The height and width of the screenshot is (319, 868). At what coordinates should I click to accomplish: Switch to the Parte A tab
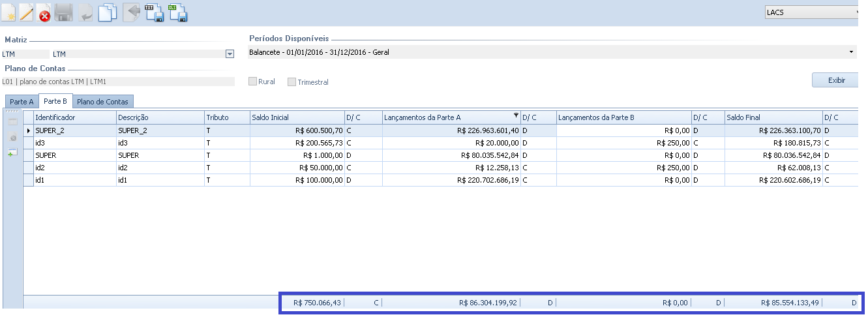(22, 102)
